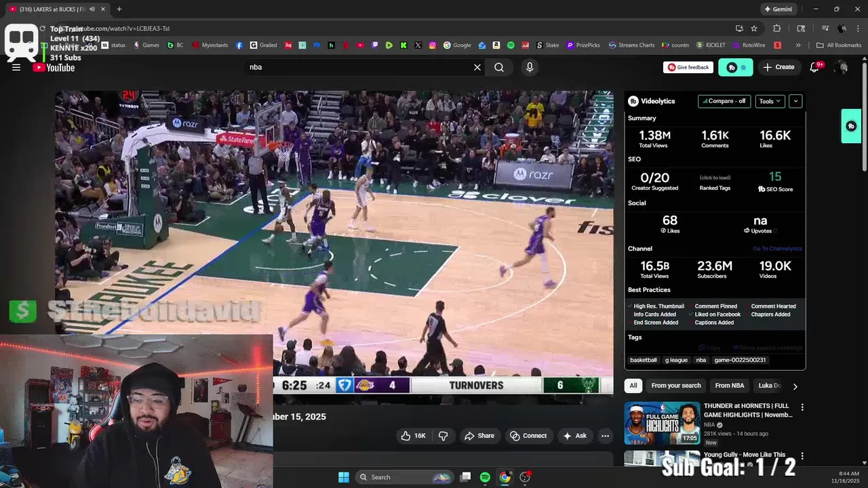Image resolution: width=868 pixels, height=488 pixels.
Task: Open Instagram bookmark icon
Action: [433, 45]
